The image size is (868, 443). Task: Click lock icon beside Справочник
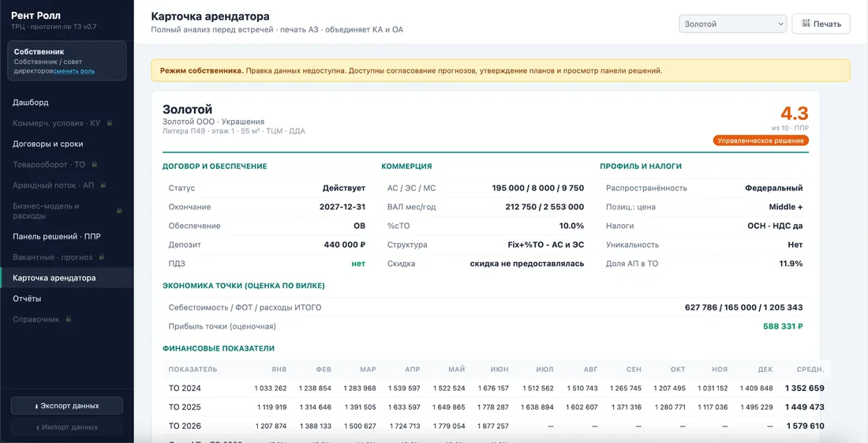pyautogui.click(x=68, y=320)
